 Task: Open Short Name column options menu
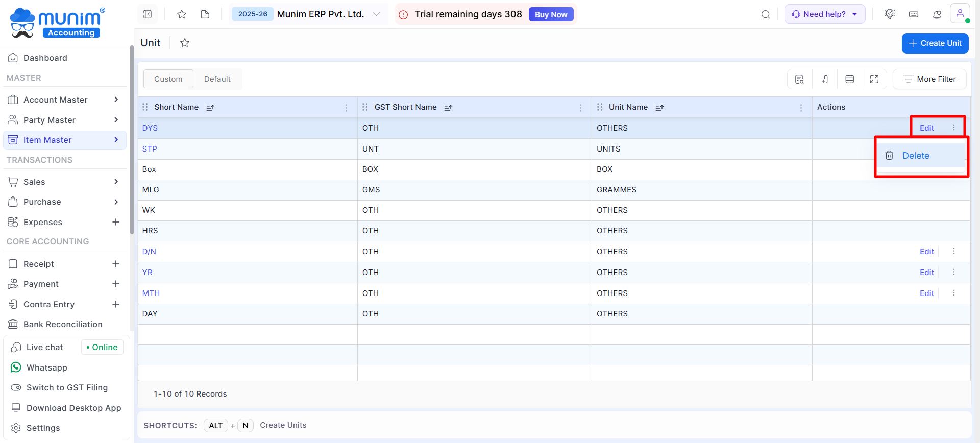pos(346,108)
